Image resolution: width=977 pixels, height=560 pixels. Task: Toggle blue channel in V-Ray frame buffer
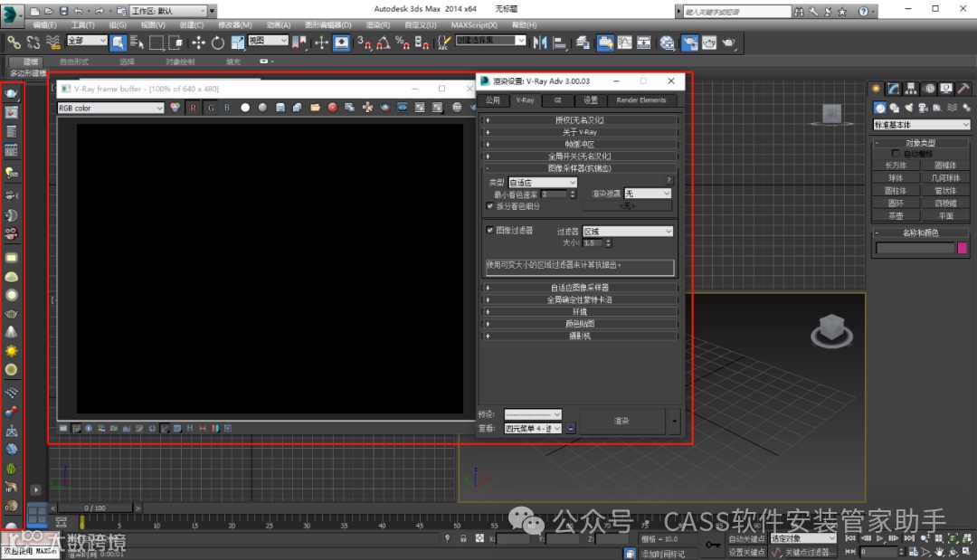(227, 108)
